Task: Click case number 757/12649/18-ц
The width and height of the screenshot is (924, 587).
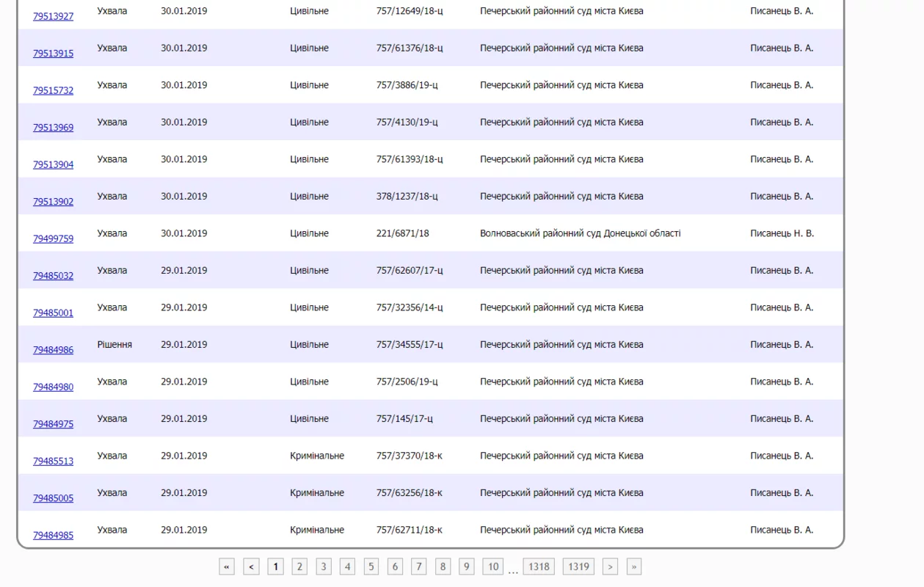Action: click(x=410, y=11)
